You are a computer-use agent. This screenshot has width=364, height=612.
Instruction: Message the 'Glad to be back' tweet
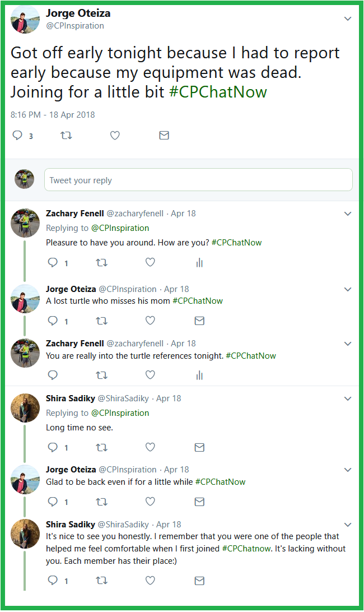199,502
